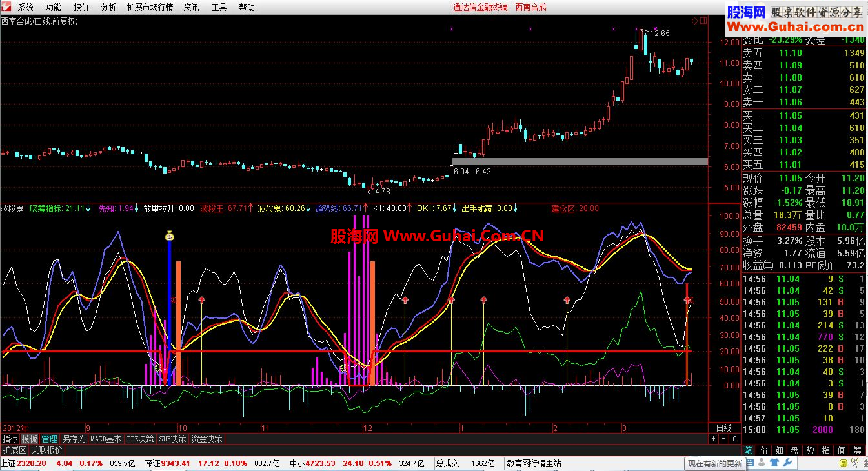Click the minus zoom-out chart button

(x=723, y=439)
